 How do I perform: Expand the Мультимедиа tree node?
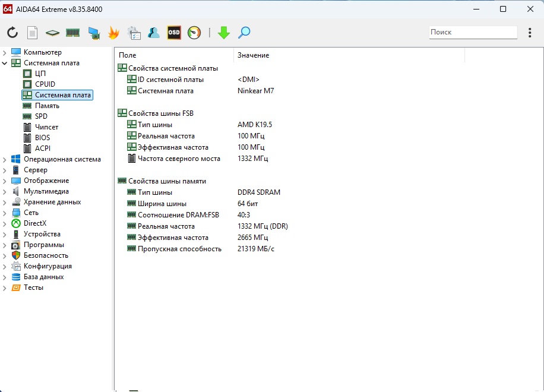[x=5, y=192]
